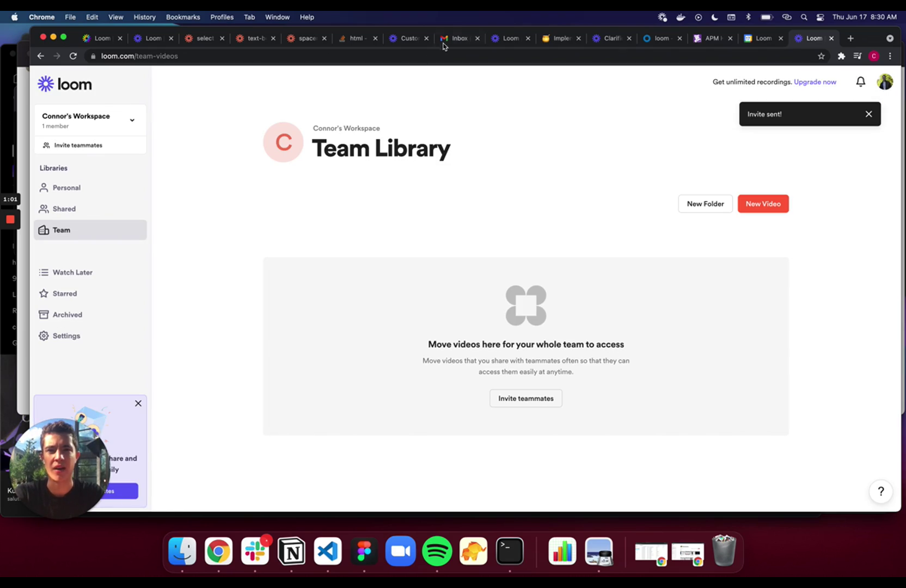Switch to the Gmail Inbox tab
The height and width of the screenshot is (588, 906).
[457, 38]
